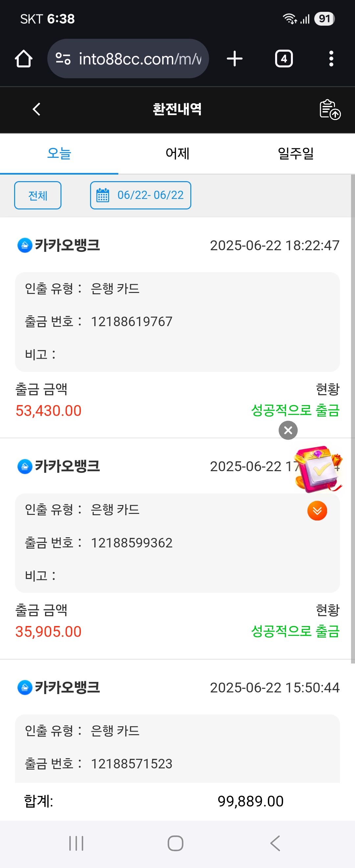355x868 pixels.
Task: Open the 전체 filter dropdown
Action: click(x=38, y=195)
